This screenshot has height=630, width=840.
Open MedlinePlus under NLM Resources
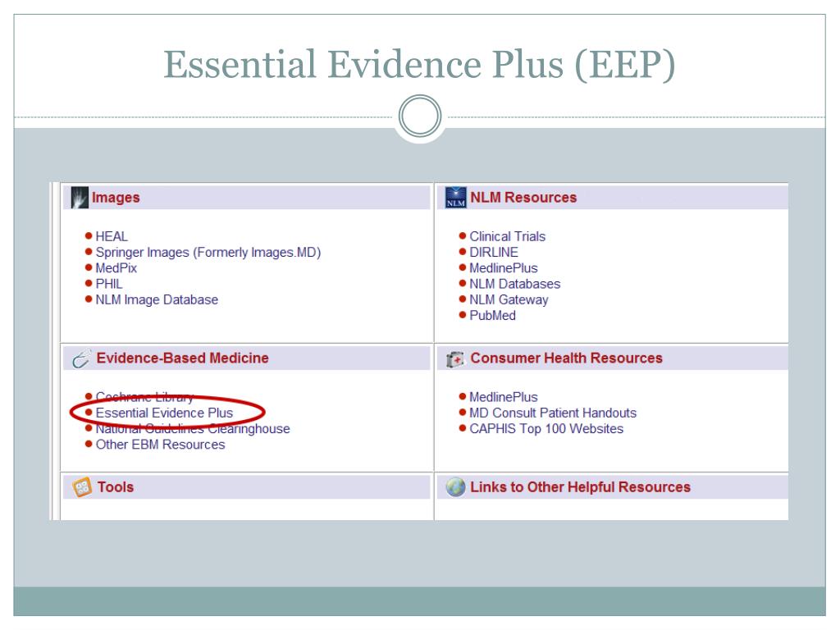(504, 268)
